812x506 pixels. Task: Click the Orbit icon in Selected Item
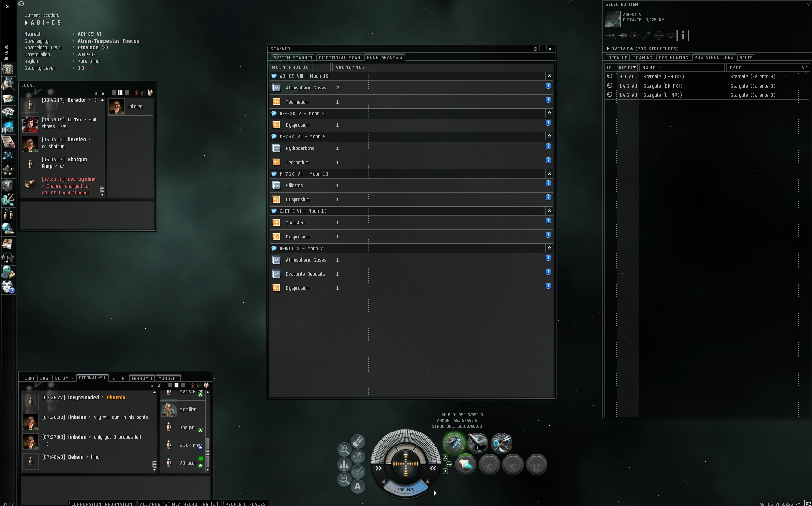pyautogui.click(x=635, y=35)
